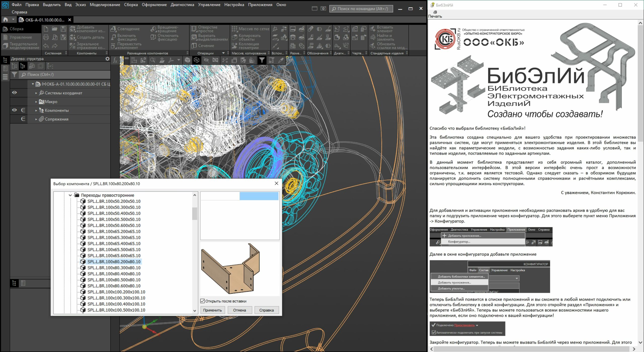This screenshot has height=352, width=644.
Task: Toggle 'Открыть после вставки' checkbox
Action: click(203, 301)
